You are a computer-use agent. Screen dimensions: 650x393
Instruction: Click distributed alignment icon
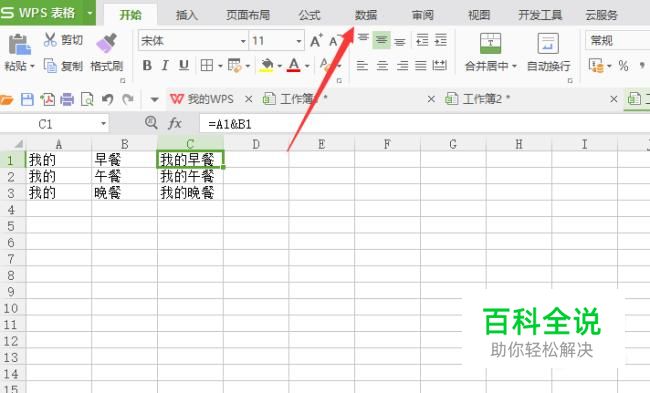tap(439, 65)
